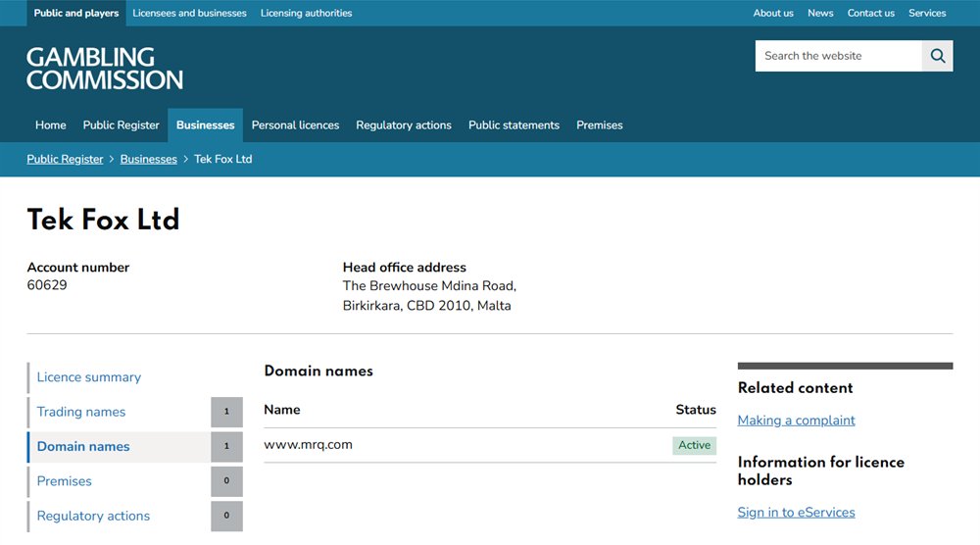Screen dimensions: 980x545
Task: Click the Active status badge
Action: (695, 445)
